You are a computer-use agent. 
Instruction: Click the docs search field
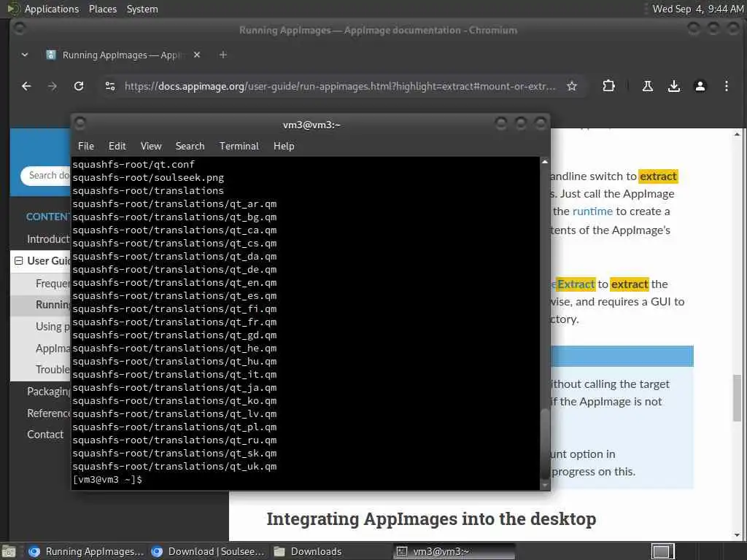click(46, 176)
